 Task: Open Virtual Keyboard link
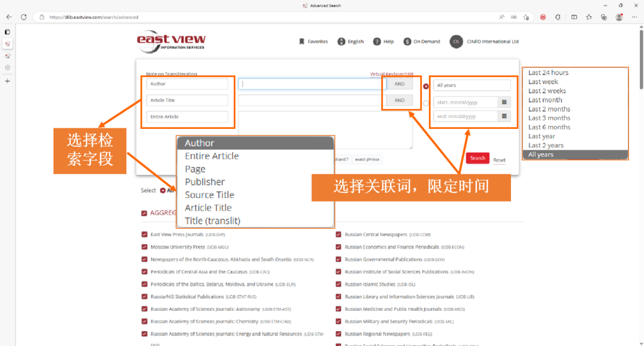point(391,74)
